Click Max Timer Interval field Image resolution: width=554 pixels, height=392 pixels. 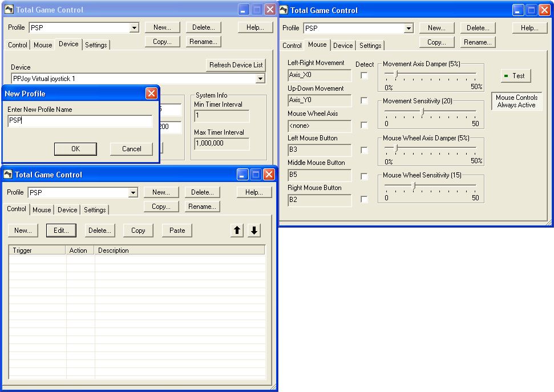pyautogui.click(x=221, y=144)
